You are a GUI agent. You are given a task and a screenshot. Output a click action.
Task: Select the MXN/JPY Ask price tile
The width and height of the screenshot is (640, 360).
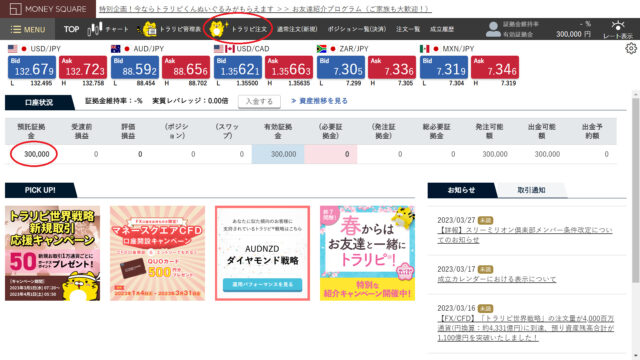[x=495, y=67]
